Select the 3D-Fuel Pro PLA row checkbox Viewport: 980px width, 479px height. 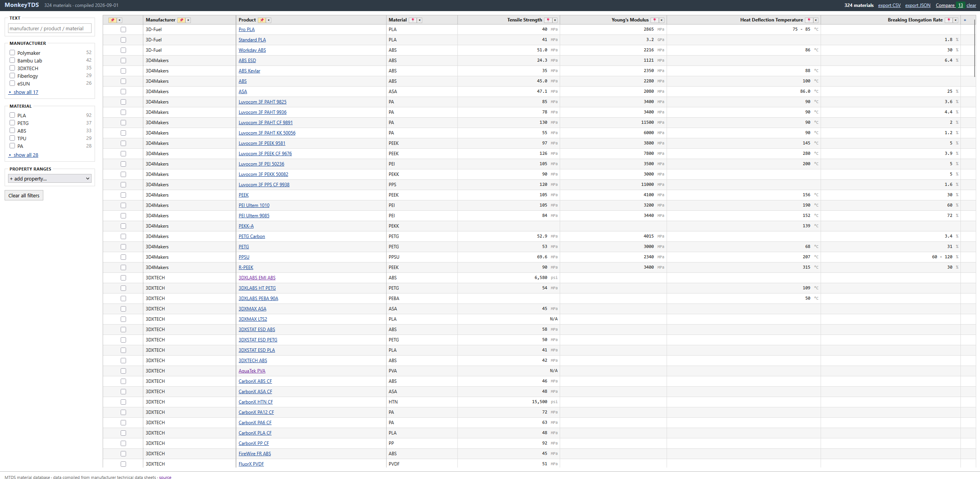pyautogui.click(x=123, y=30)
